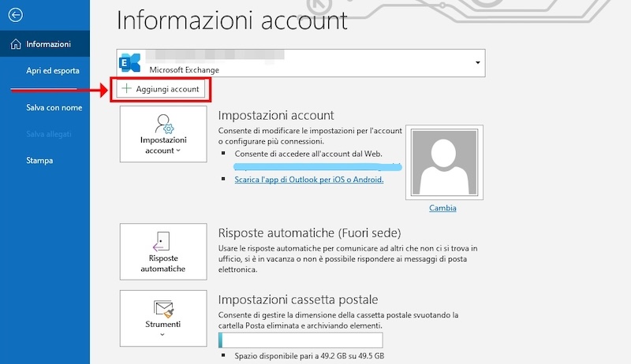Click Consente di accedere all'account dal Web text
The width and height of the screenshot is (631, 364).
(x=308, y=154)
